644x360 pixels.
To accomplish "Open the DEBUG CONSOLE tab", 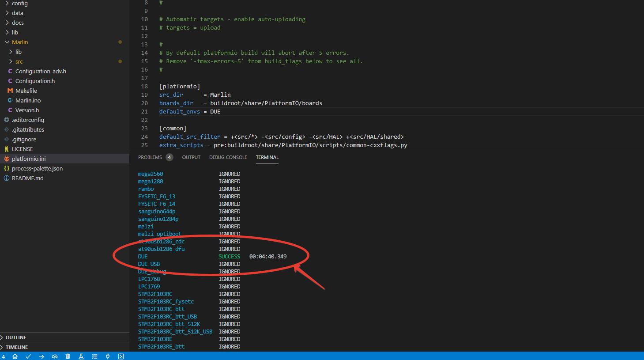I will [228, 157].
